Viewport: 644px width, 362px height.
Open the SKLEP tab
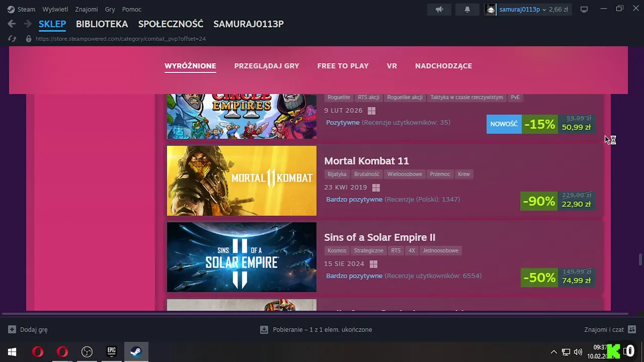[x=52, y=24]
